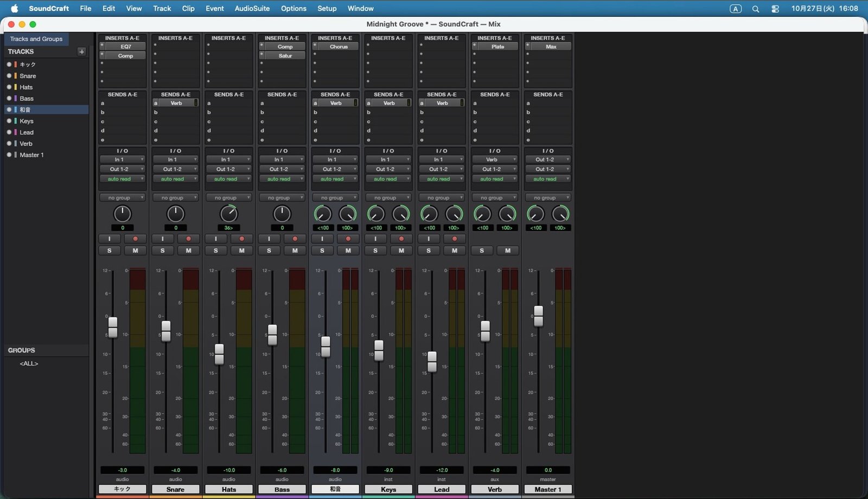Solo the キック track
Screen dimensions: 868x499
(109, 251)
